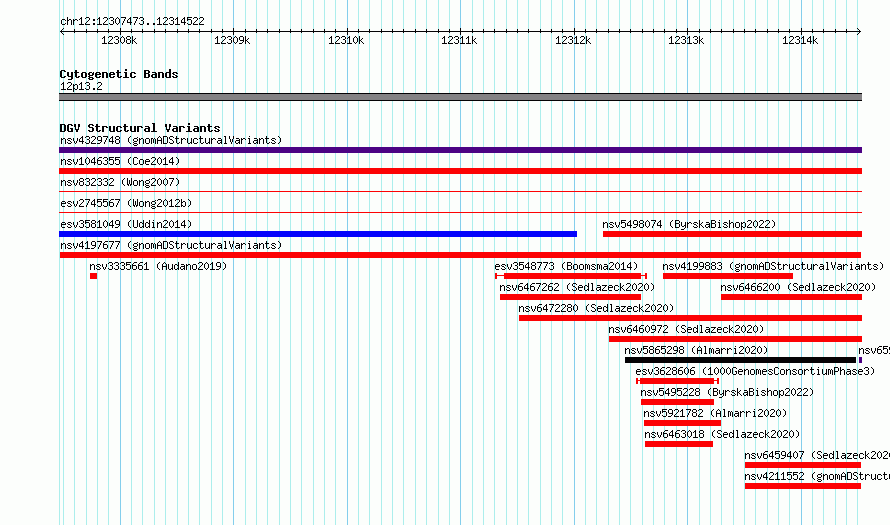Click the nsv6466200 (Sedlazeck2020) label
The height and width of the screenshot is (525, 890).
[798, 287]
